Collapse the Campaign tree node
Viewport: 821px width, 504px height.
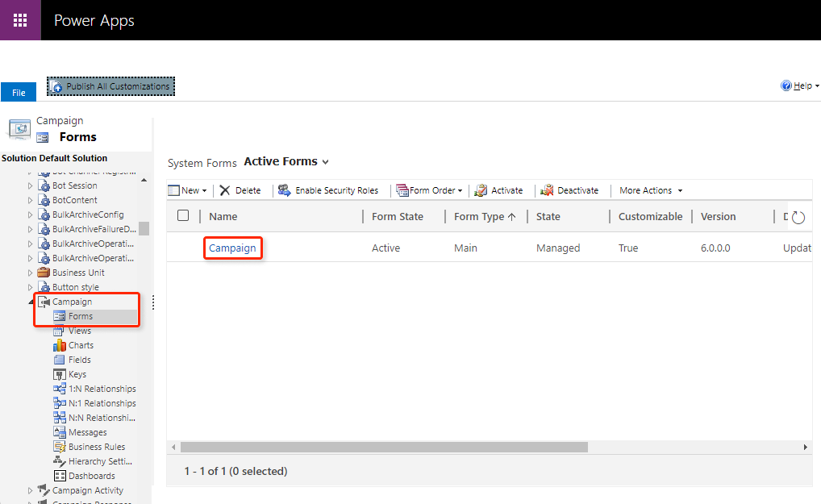pyautogui.click(x=31, y=302)
